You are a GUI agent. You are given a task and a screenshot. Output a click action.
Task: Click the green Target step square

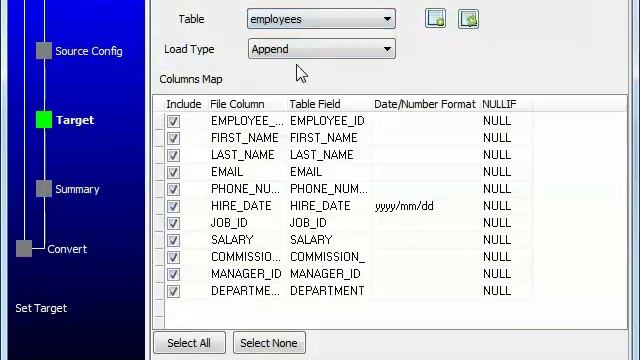(44, 120)
